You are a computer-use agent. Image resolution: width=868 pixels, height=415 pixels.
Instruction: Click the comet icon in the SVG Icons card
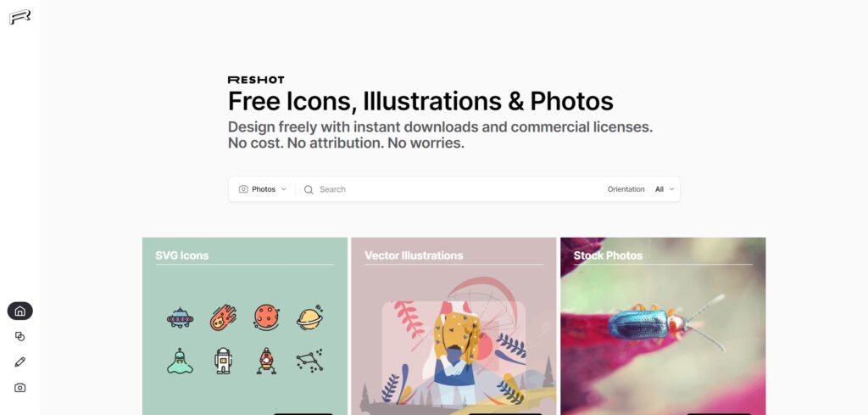tap(223, 317)
